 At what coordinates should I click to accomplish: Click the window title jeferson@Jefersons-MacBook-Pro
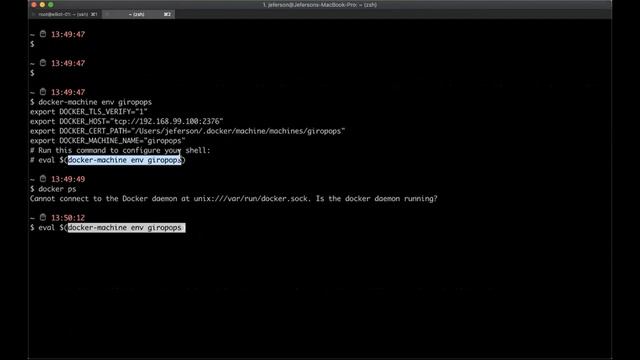click(320, 5)
